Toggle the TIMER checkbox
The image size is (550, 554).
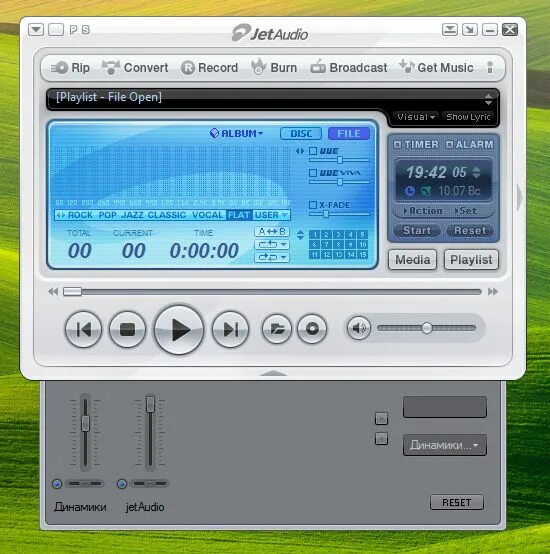point(397,145)
